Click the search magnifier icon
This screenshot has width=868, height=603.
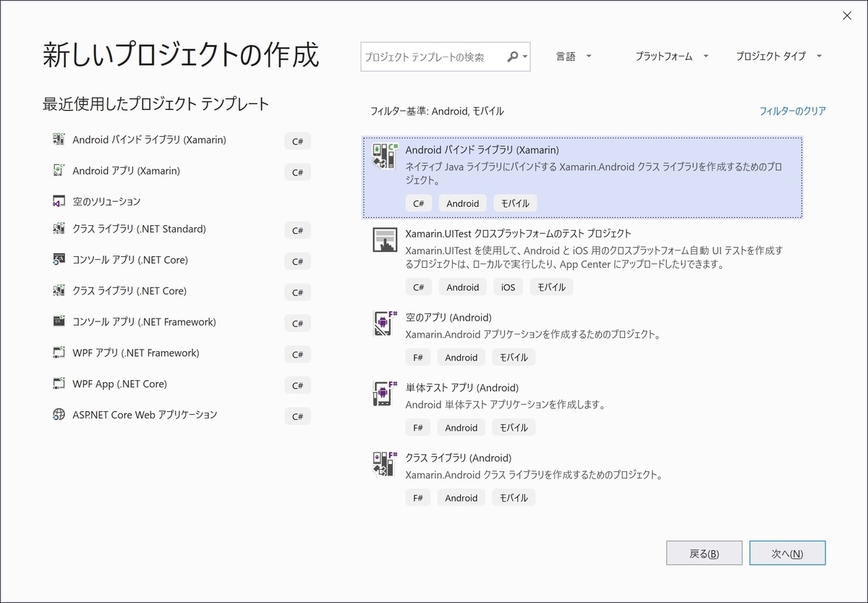513,56
